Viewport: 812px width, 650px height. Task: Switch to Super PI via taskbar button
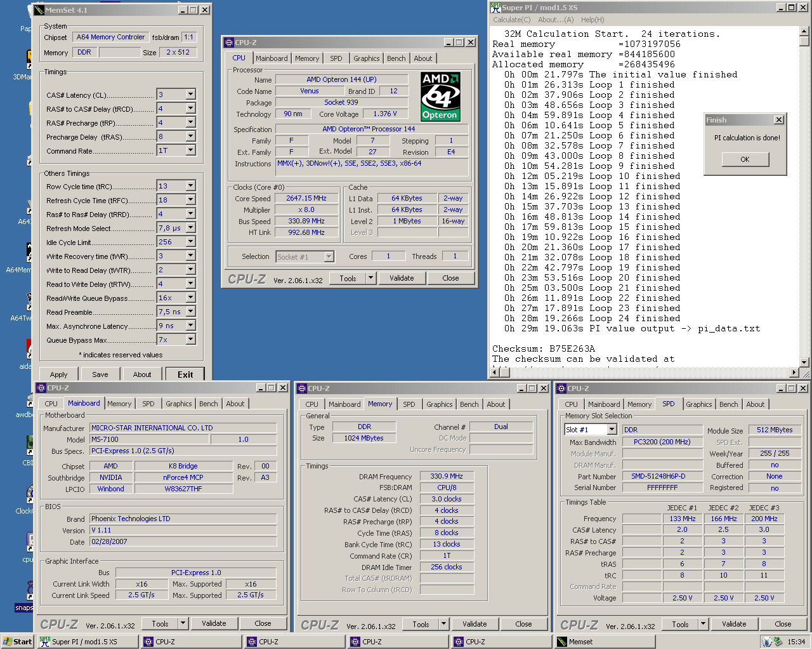(x=87, y=642)
